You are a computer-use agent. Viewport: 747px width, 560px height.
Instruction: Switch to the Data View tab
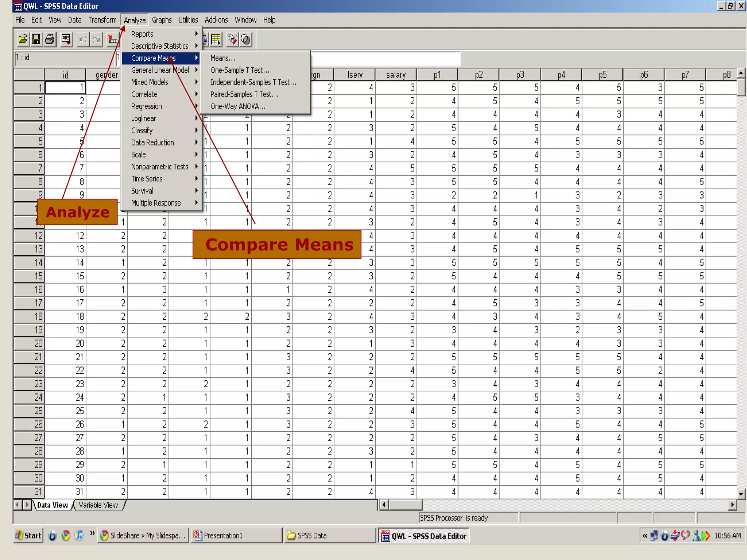[53, 505]
